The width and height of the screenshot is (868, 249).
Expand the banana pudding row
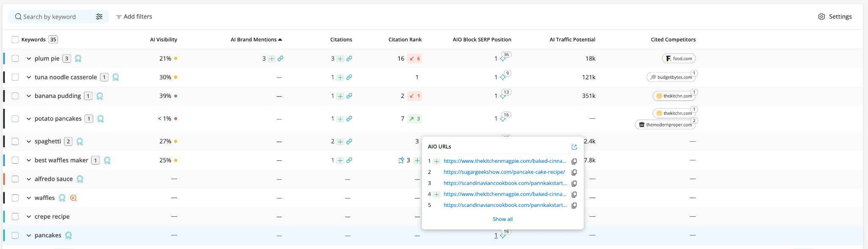29,96
